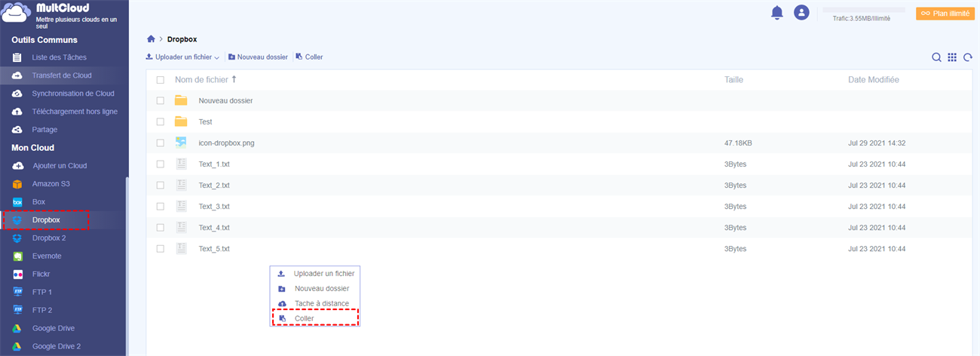Open Synchronisation de Cloud
980x356 pixels.
click(72, 94)
